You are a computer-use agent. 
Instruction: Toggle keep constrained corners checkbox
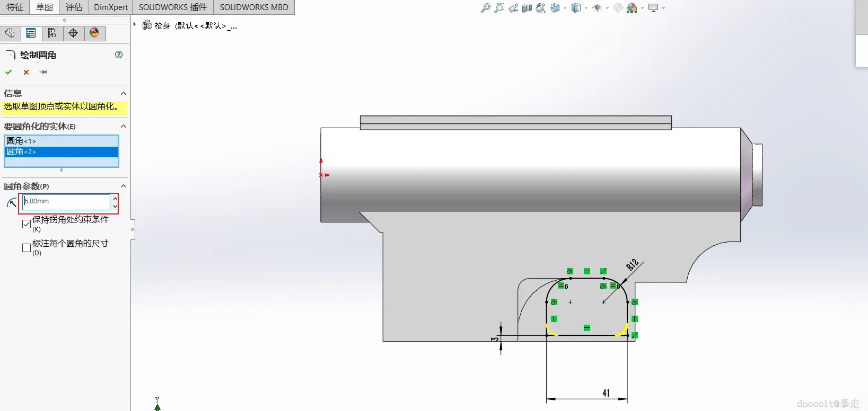tap(27, 224)
